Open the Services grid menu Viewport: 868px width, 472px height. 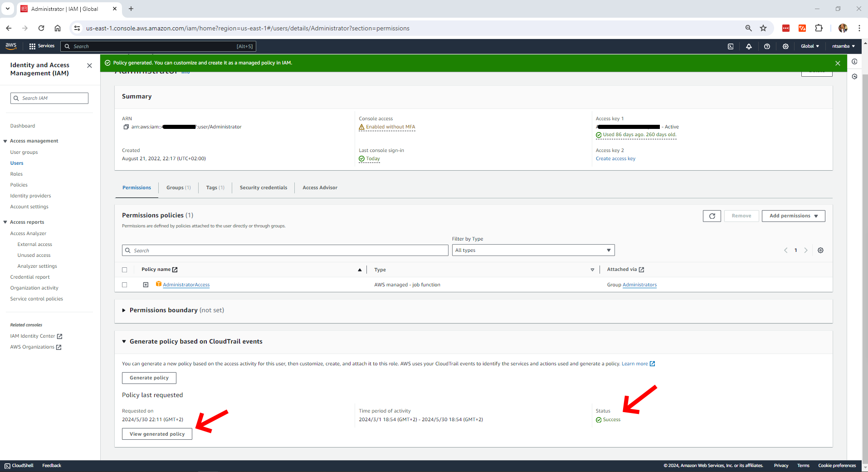pos(41,46)
